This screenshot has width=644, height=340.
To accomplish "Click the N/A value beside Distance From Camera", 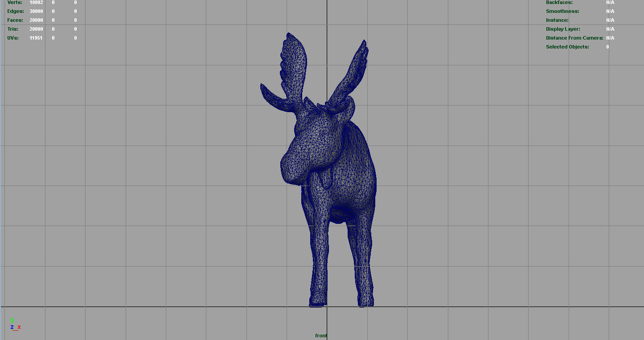I will click(610, 38).
